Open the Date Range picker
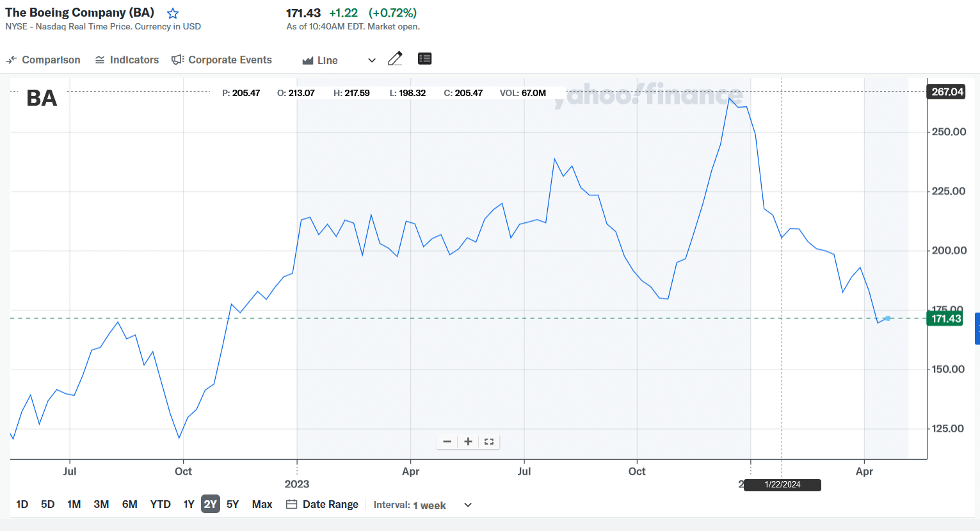The image size is (980, 531). click(322, 504)
